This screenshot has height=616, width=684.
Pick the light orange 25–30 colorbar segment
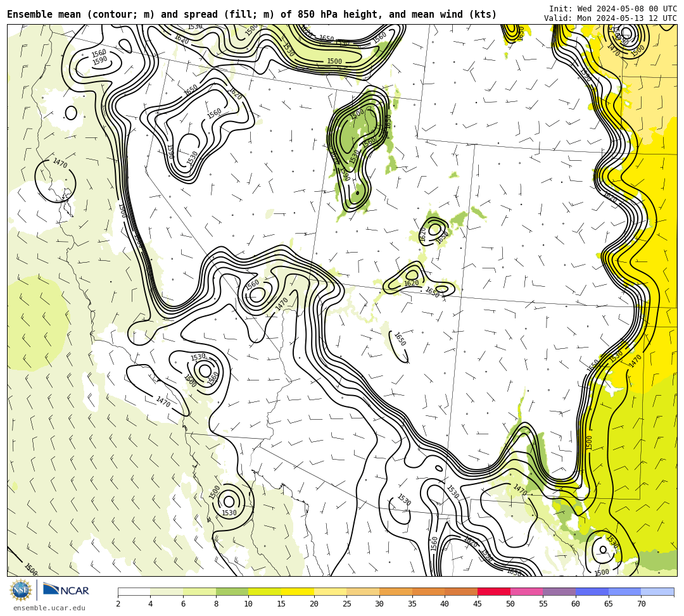click(x=363, y=591)
